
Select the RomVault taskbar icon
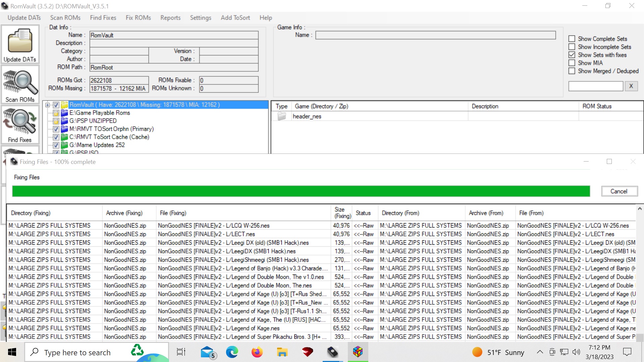pos(332,352)
